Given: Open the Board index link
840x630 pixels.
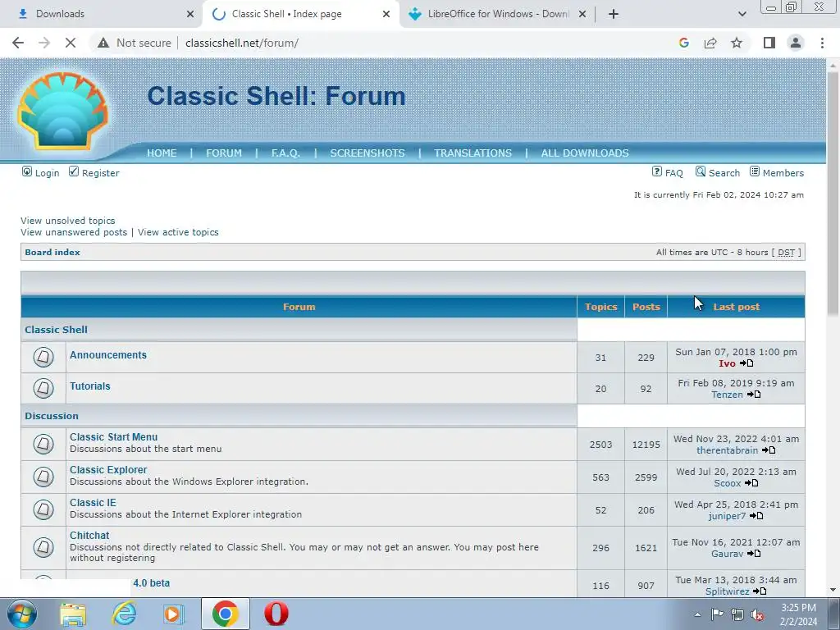Looking at the screenshot, I should click(52, 253).
